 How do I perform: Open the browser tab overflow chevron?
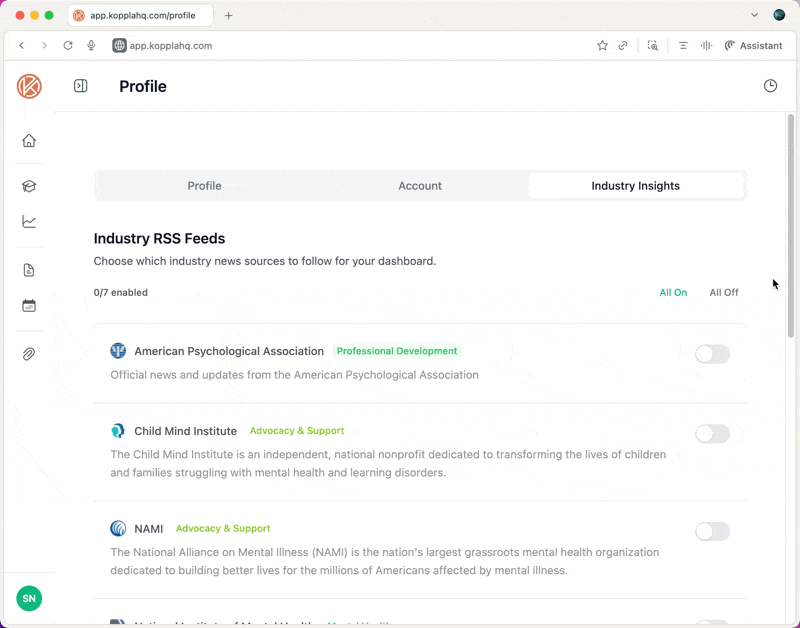(755, 15)
